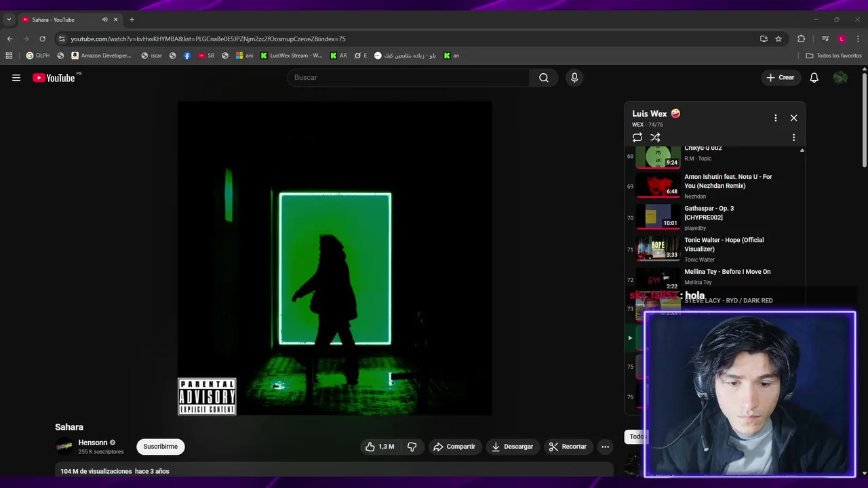The height and width of the screenshot is (488, 868).
Task: Click the scroll-up arrow in the playlist panel
Action: click(802, 150)
